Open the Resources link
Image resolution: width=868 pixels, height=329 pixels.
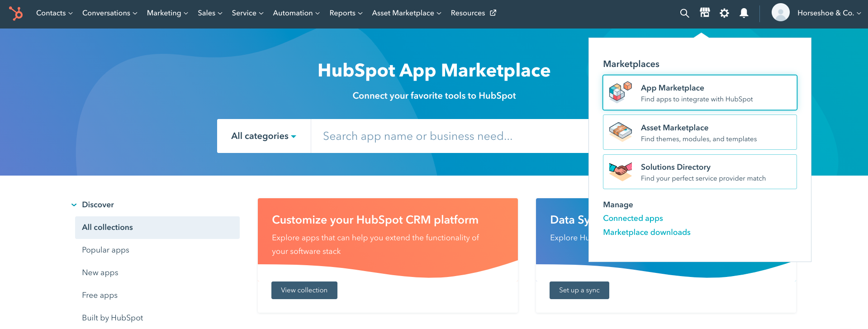point(473,13)
